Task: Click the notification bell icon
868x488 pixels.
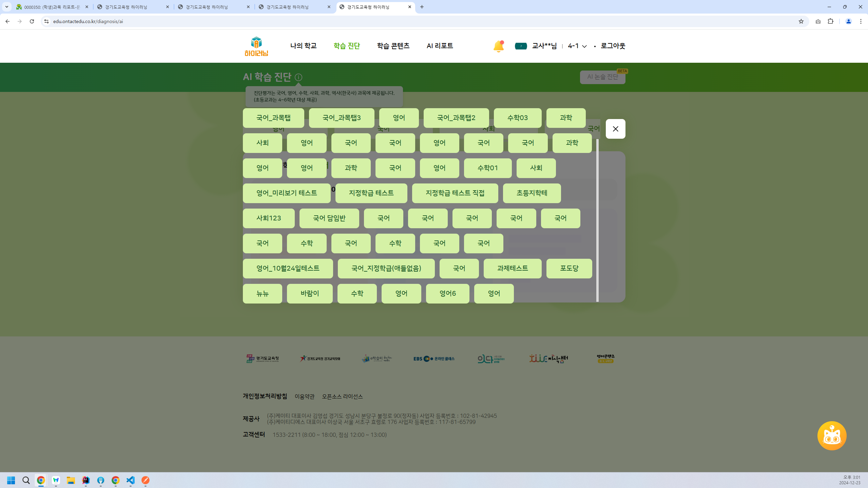Action: [498, 46]
